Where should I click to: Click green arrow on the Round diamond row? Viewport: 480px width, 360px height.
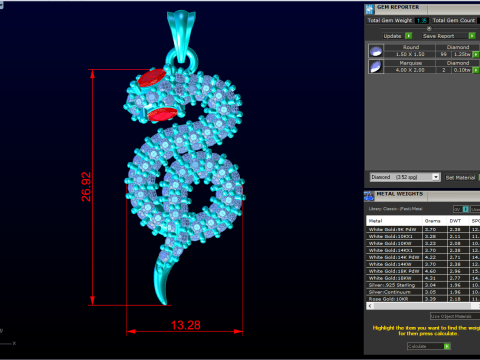(x=476, y=54)
